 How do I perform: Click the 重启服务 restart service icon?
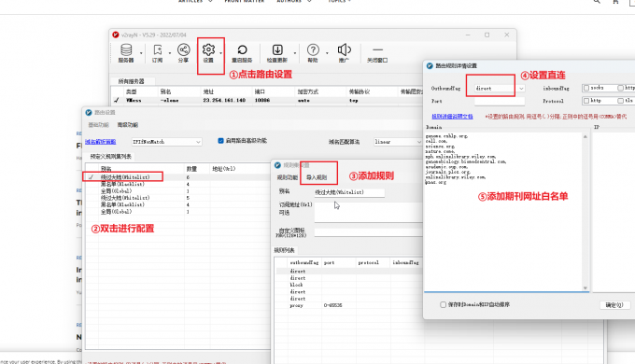242,53
